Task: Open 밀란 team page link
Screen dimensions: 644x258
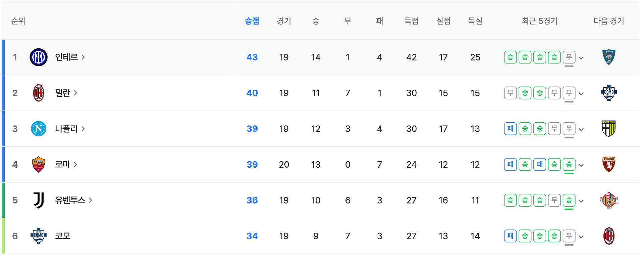Action: (x=66, y=93)
